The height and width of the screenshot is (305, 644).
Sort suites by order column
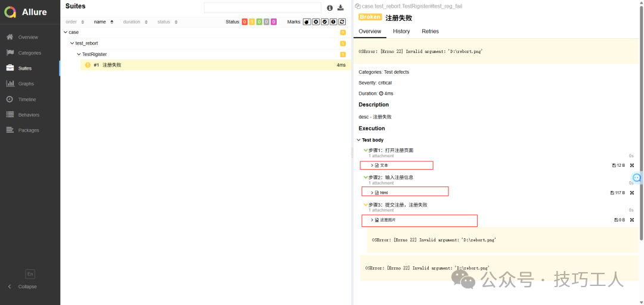point(75,22)
